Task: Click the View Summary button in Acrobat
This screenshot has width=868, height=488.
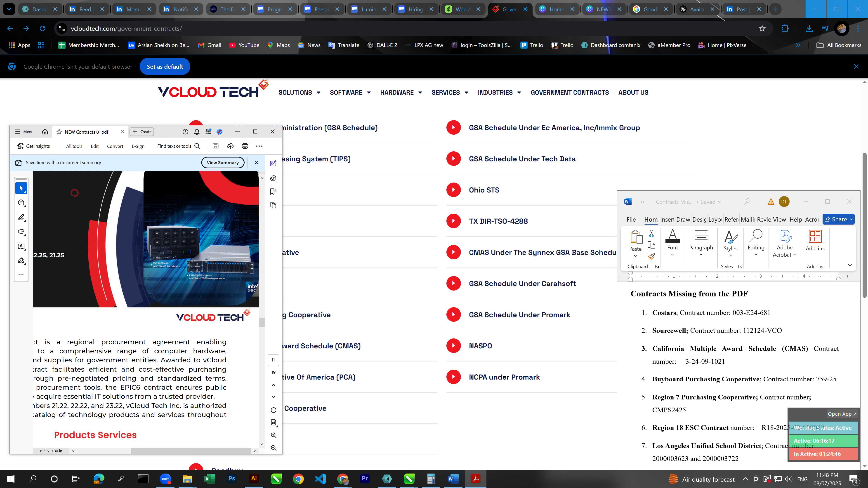Action: (x=223, y=162)
